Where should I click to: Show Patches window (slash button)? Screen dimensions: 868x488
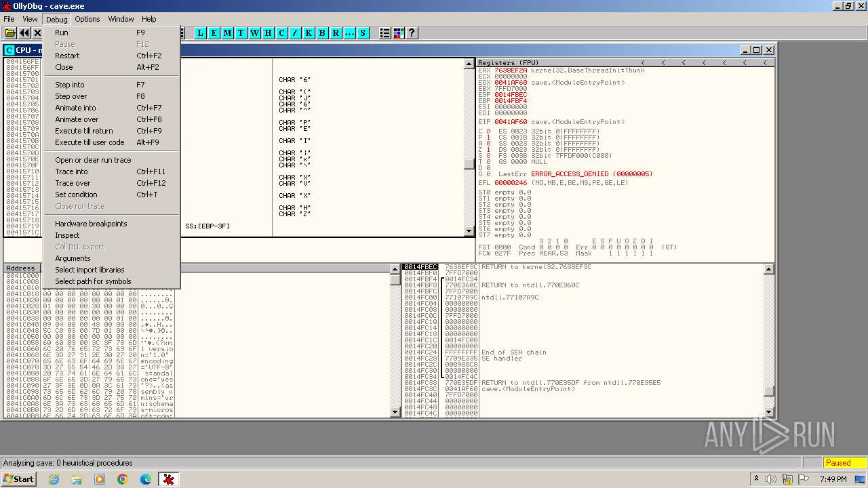296,33
